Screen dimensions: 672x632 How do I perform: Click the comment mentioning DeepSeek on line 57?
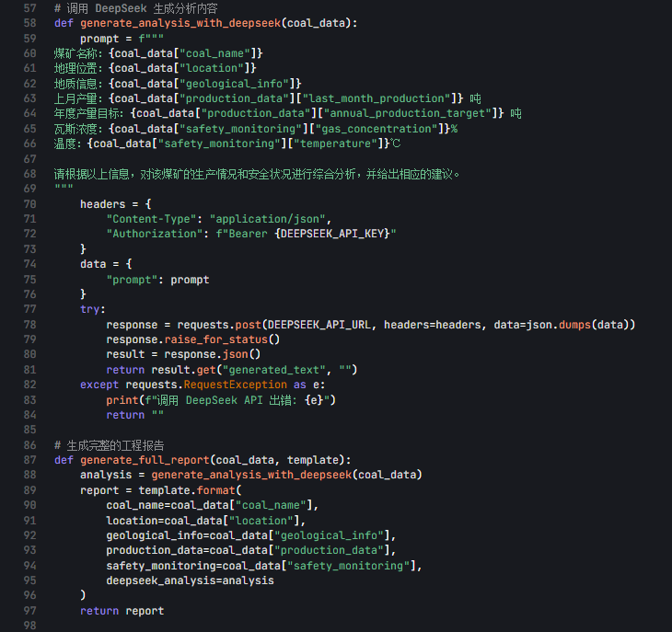point(136,8)
